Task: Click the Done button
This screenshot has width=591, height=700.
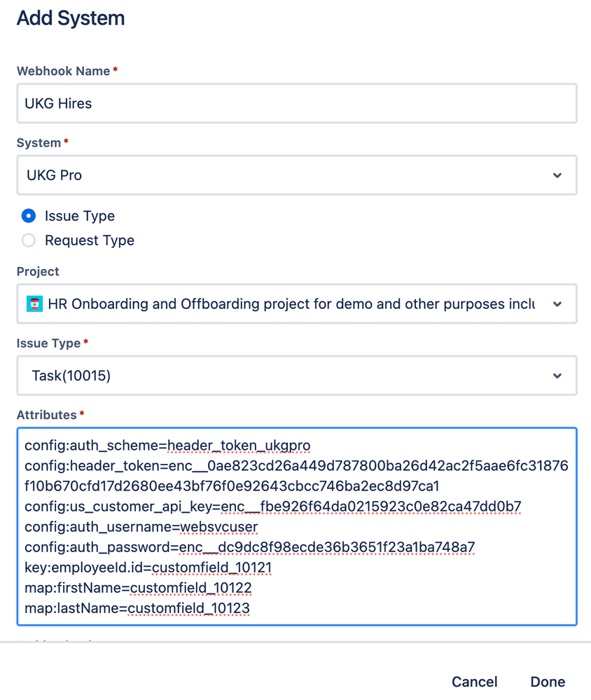Action: (x=548, y=682)
